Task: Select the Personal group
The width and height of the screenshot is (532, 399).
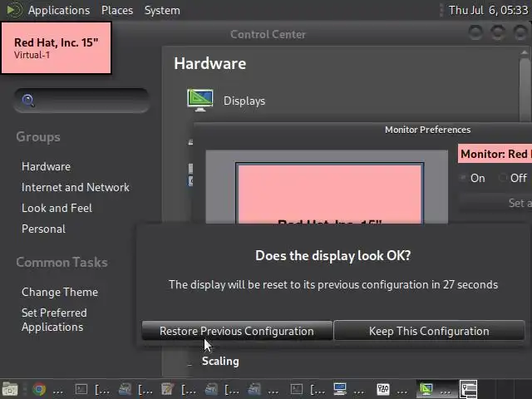Action: 43,229
